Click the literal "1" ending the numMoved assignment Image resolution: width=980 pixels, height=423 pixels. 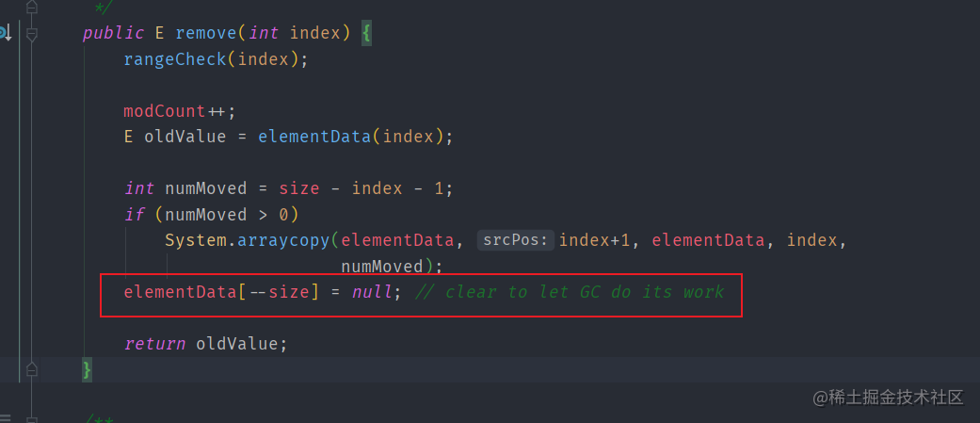coord(439,188)
